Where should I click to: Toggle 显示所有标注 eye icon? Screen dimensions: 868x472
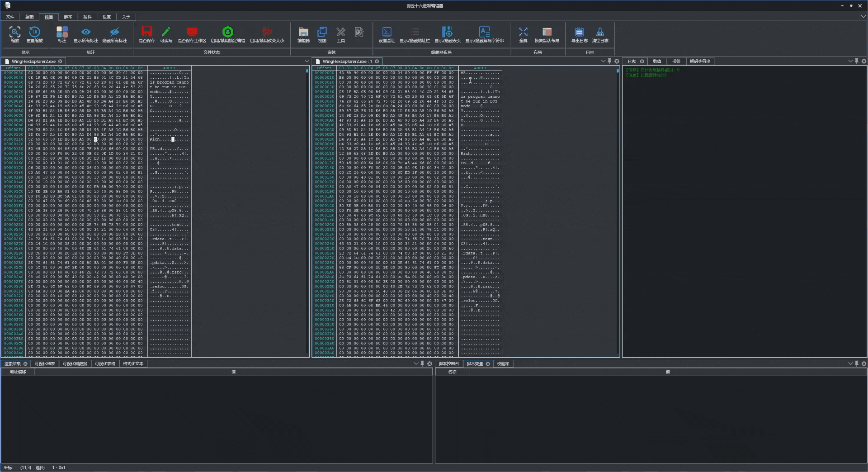[x=86, y=32]
